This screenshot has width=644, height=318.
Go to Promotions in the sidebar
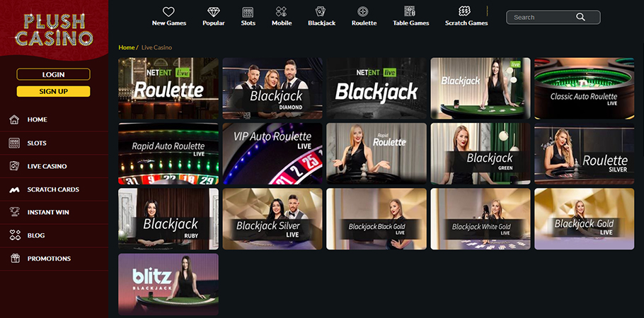click(49, 259)
